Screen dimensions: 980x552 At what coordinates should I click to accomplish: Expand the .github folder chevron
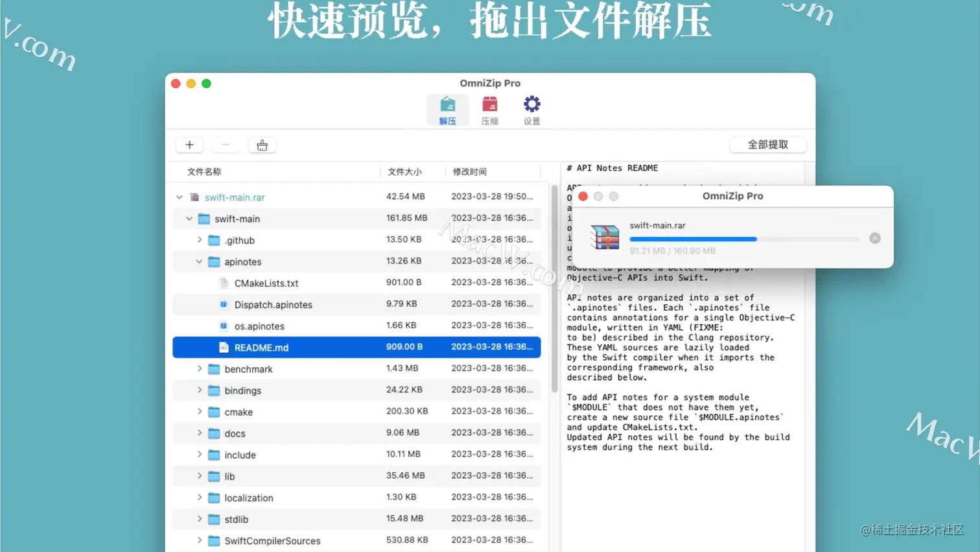(x=199, y=240)
